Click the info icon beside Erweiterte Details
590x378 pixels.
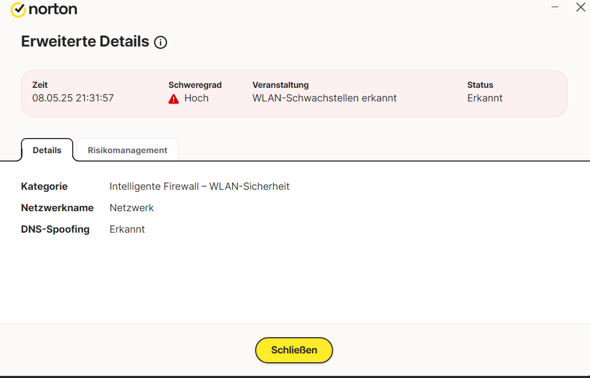(160, 43)
